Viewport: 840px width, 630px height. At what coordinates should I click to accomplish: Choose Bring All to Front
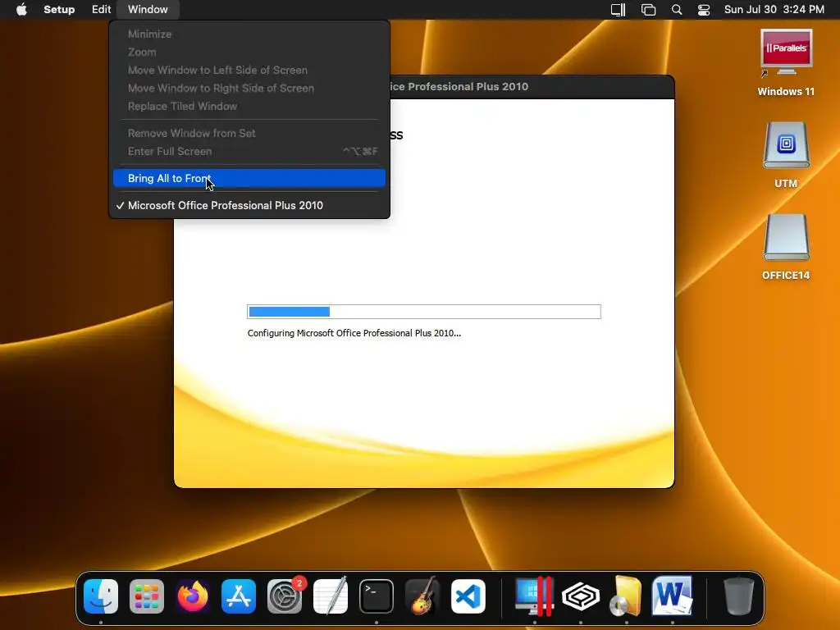(x=249, y=178)
